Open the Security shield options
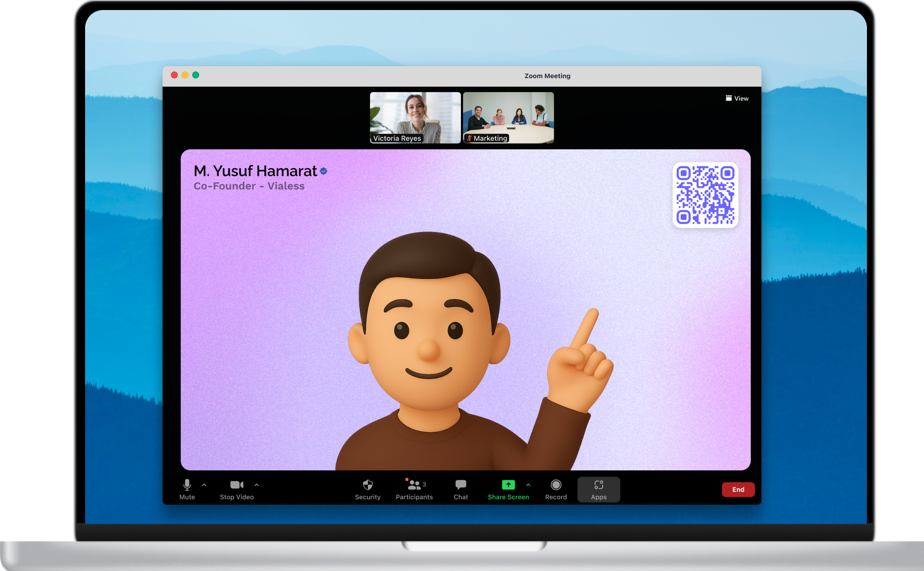 [368, 489]
